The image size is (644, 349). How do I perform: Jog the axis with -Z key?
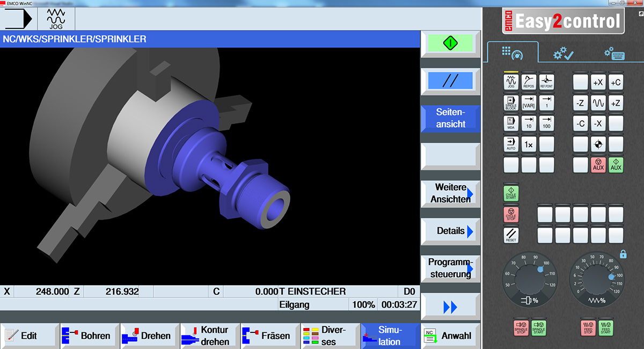[x=580, y=103]
